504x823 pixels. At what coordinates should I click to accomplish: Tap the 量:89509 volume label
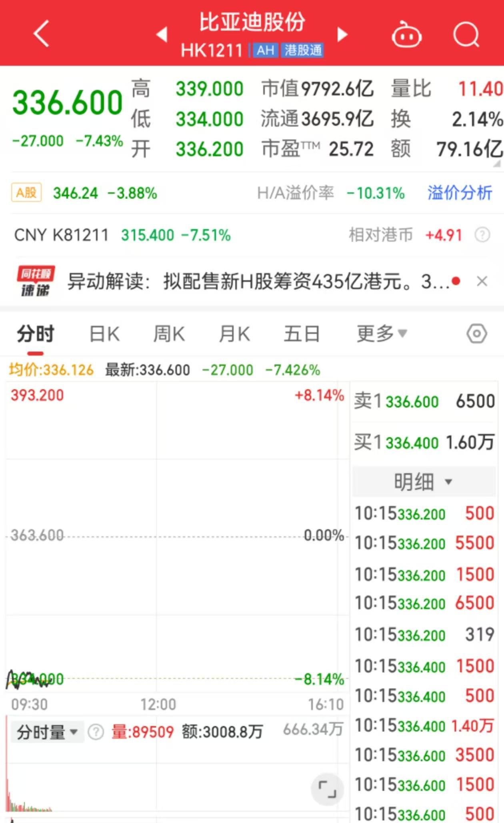tap(142, 732)
